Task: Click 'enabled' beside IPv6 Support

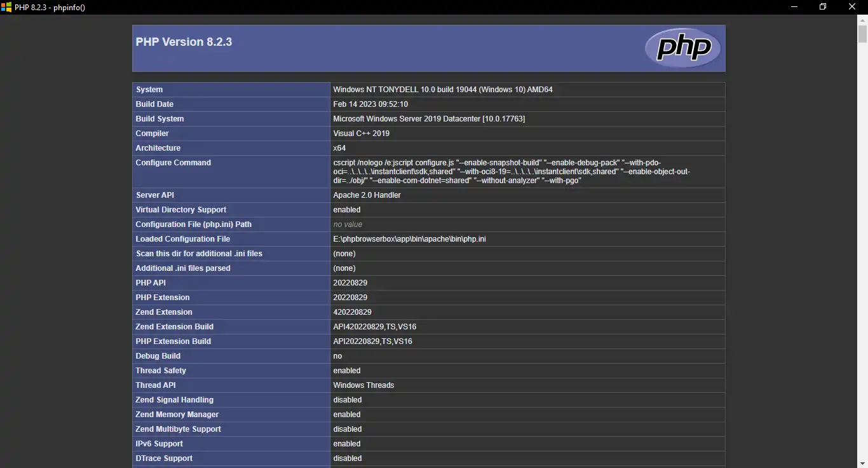Action: tap(347, 444)
